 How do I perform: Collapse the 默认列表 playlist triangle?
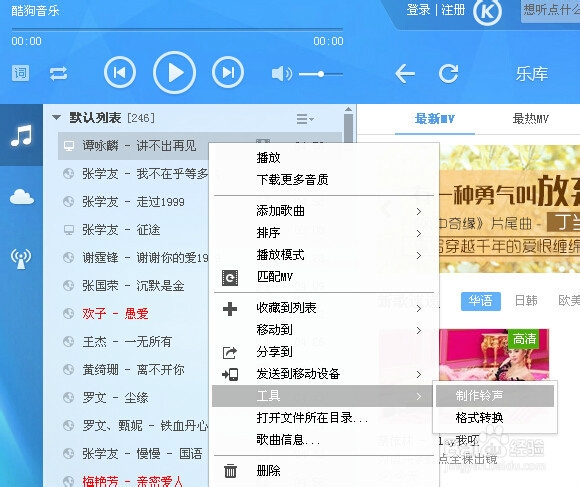click(x=56, y=118)
